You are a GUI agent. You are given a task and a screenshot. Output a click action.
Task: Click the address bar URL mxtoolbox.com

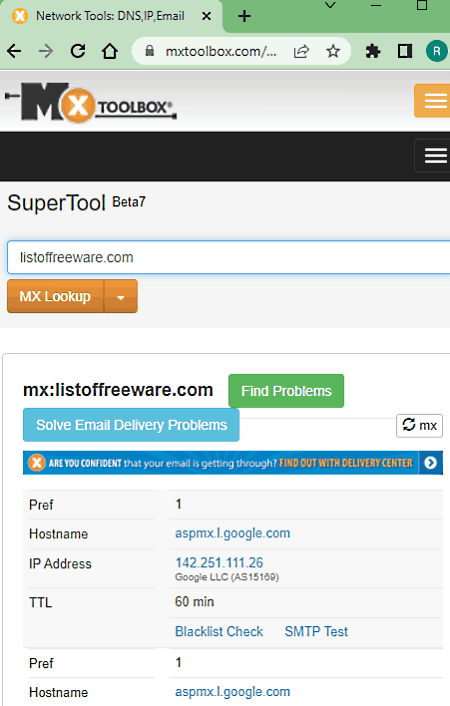(221, 51)
